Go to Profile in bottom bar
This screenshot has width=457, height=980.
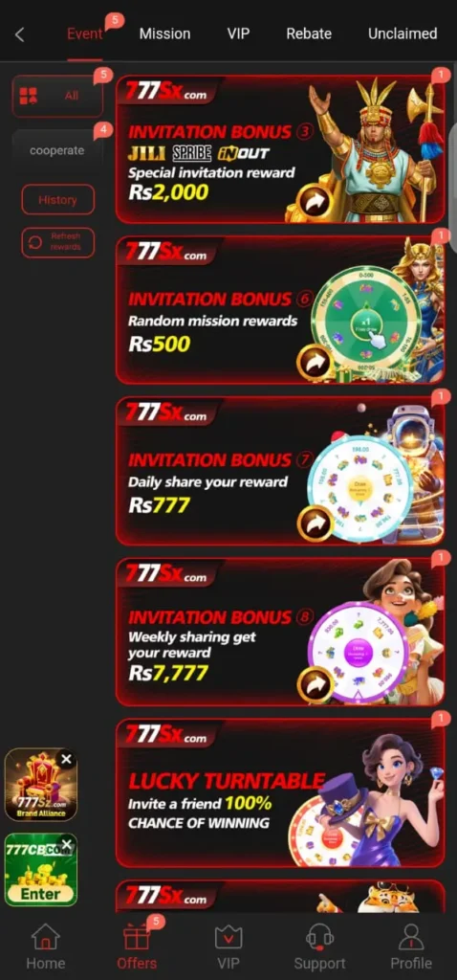tap(411, 947)
